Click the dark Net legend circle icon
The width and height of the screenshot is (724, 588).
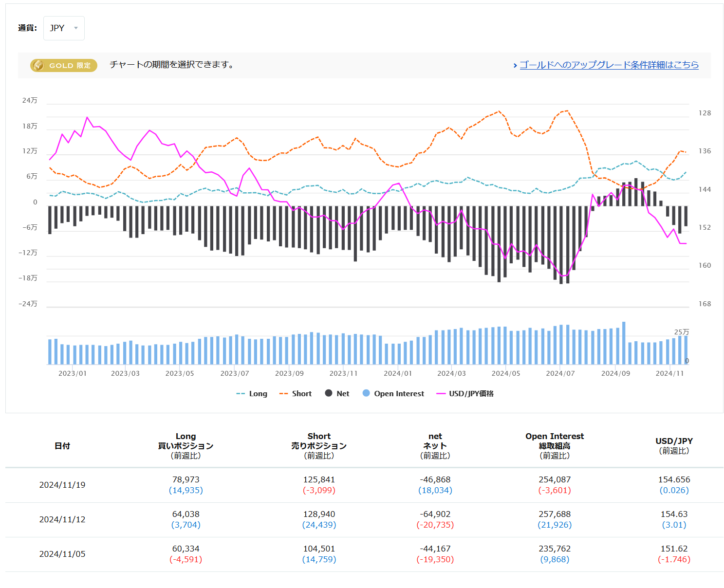[329, 393]
